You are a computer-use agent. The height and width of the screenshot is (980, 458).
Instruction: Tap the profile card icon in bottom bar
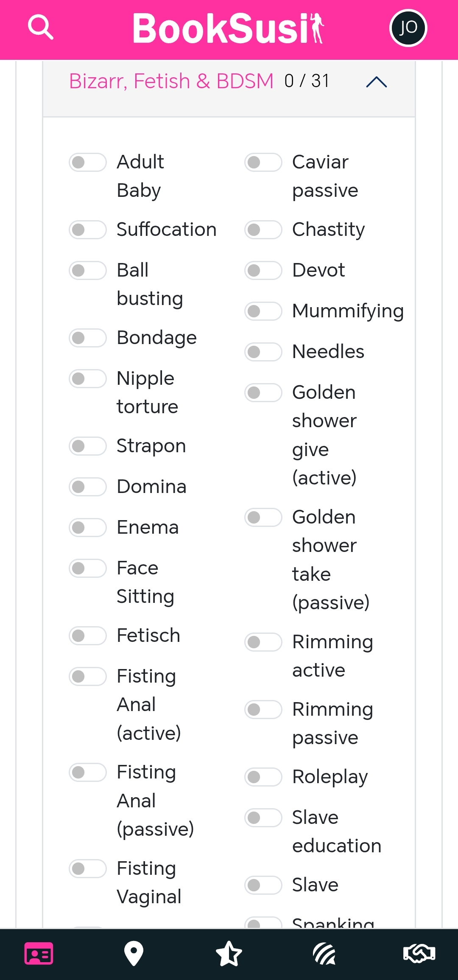(x=39, y=953)
